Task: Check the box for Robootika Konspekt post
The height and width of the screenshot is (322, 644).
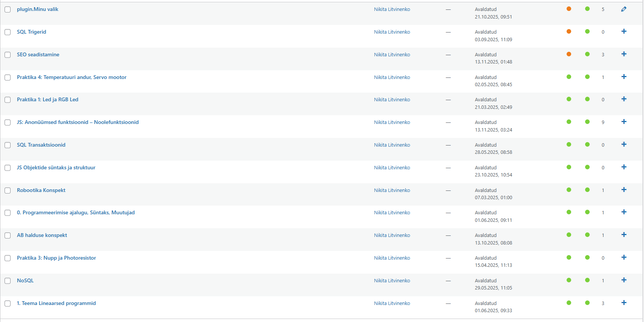Action: pos(8,190)
